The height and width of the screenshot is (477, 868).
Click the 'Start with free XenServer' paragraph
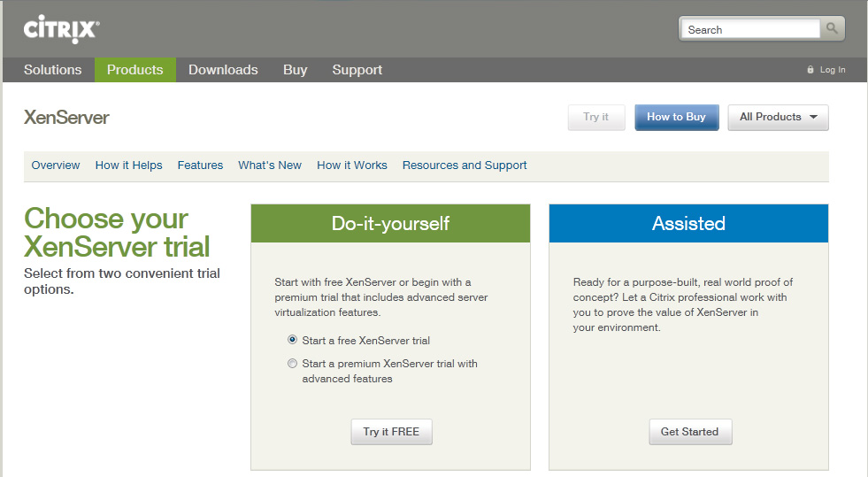[380, 297]
